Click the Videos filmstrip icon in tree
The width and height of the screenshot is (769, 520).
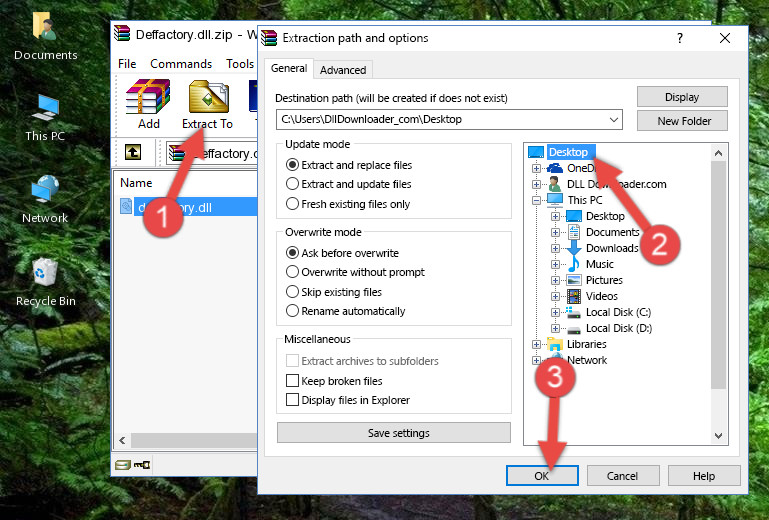pyautogui.click(x=574, y=296)
